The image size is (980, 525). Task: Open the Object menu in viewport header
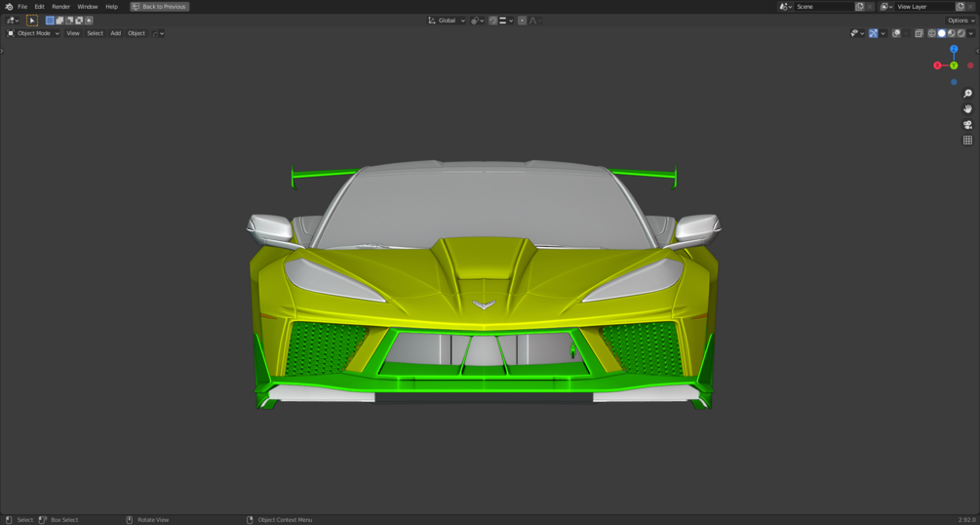137,33
